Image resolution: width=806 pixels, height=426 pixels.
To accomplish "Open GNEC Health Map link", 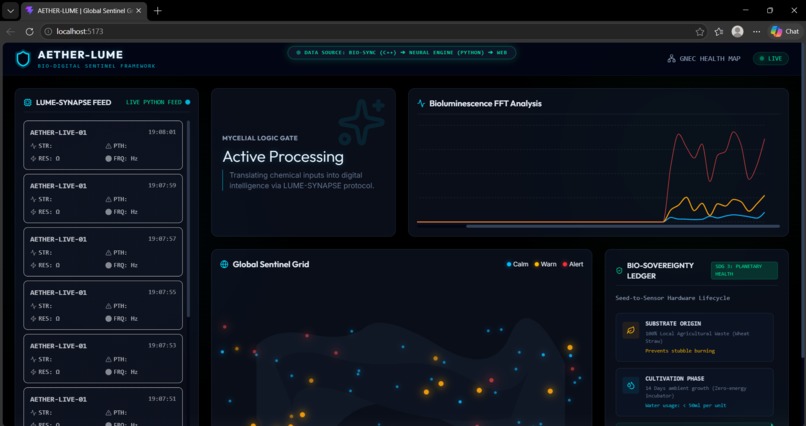I will pos(704,59).
